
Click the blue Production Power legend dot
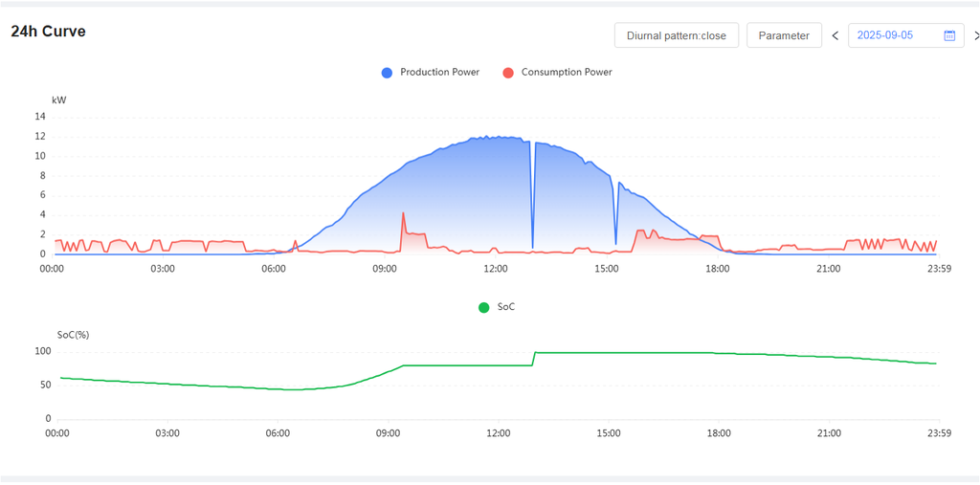click(x=387, y=73)
